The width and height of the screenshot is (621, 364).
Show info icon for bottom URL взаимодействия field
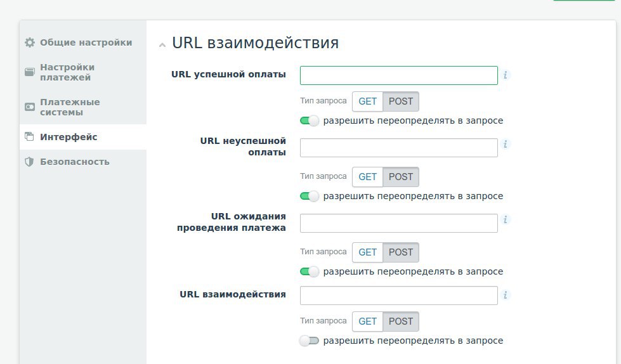click(506, 295)
